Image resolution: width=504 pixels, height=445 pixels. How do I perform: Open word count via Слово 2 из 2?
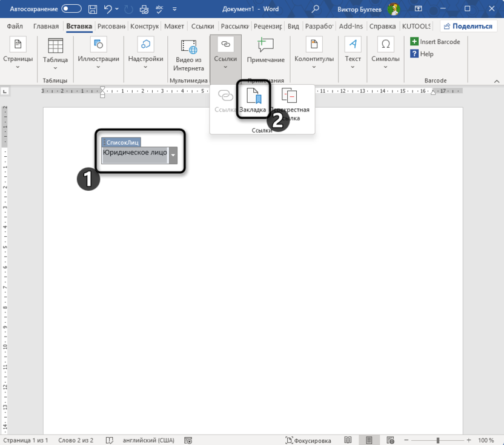click(x=75, y=440)
